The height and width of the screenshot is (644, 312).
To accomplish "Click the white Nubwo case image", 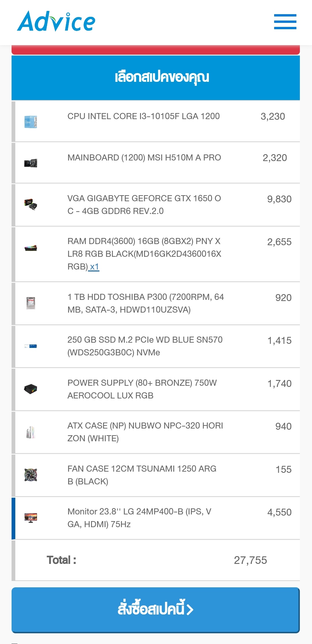I will pos(31,432).
